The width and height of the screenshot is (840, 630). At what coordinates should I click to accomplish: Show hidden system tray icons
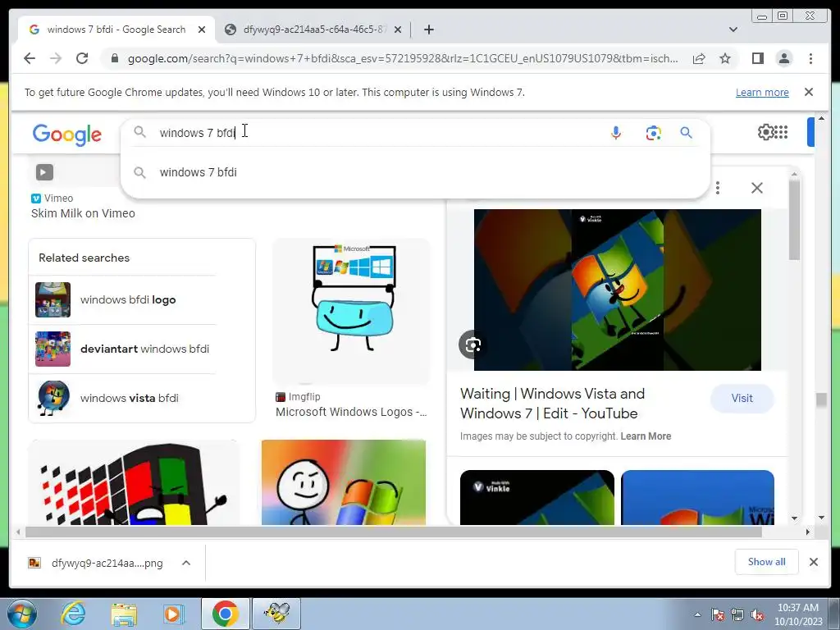pos(697,614)
